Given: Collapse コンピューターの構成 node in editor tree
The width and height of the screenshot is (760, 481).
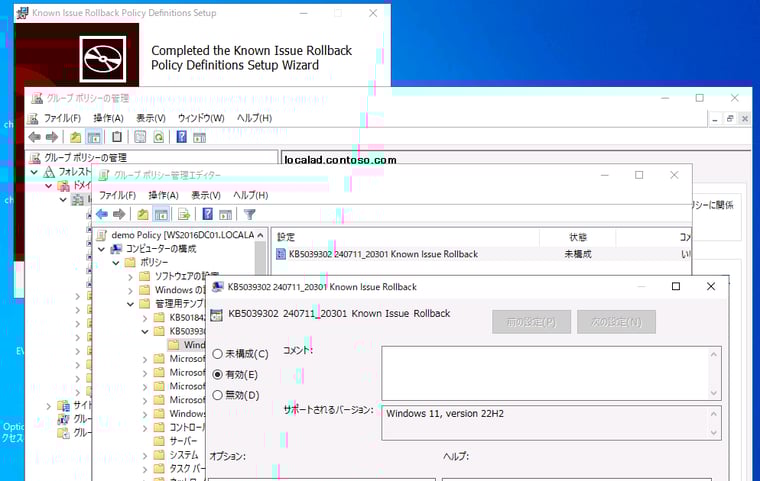Looking at the screenshot, I should pos(102,249).
